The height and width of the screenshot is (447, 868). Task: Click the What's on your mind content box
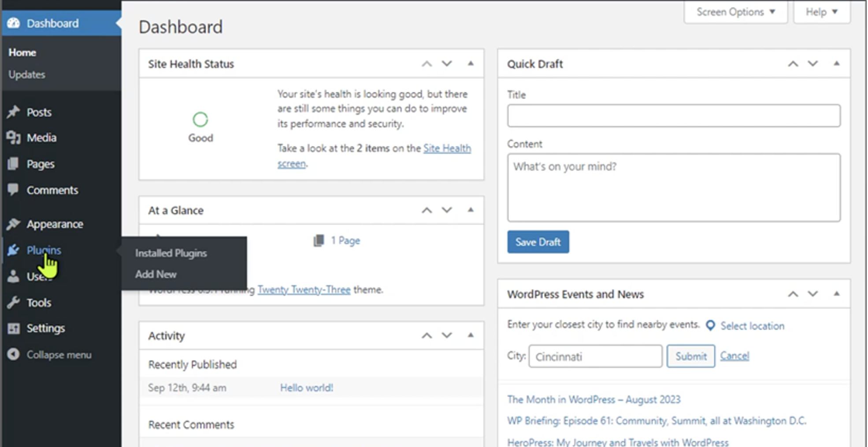[674, 187]
